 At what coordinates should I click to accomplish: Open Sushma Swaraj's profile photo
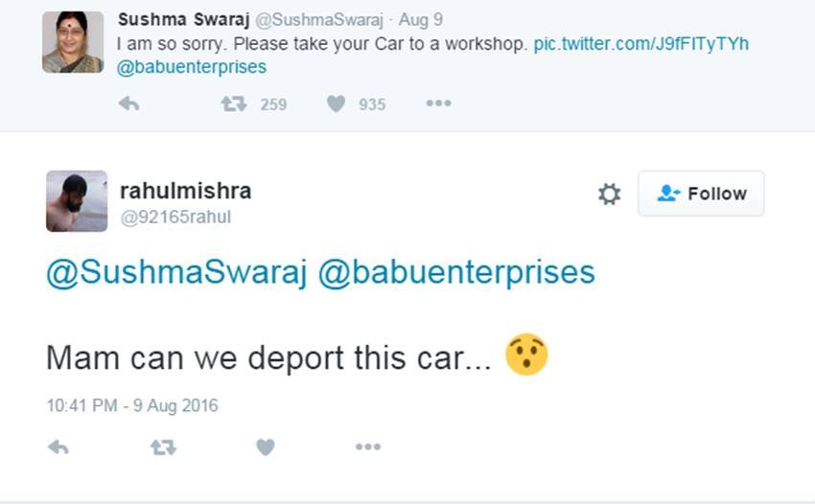pos(73,42)
